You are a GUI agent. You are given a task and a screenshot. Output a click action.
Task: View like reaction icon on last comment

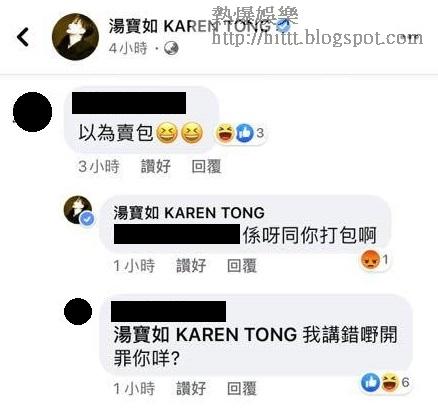(370, 382)
